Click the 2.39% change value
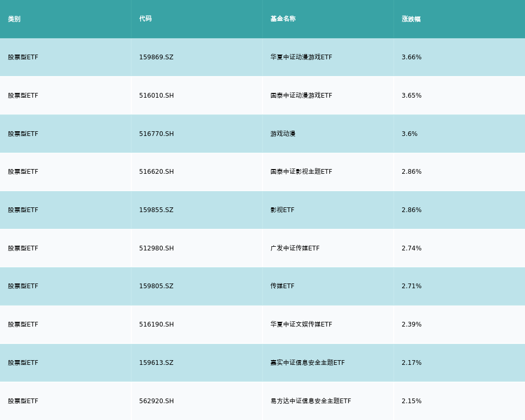525x420 pixels. pyautogui.click(x=412, y=324)
